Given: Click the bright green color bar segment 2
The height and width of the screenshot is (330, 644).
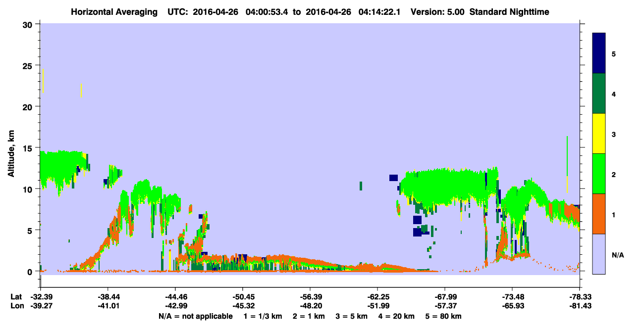Looking at the screenshot, I should [599, 174].
